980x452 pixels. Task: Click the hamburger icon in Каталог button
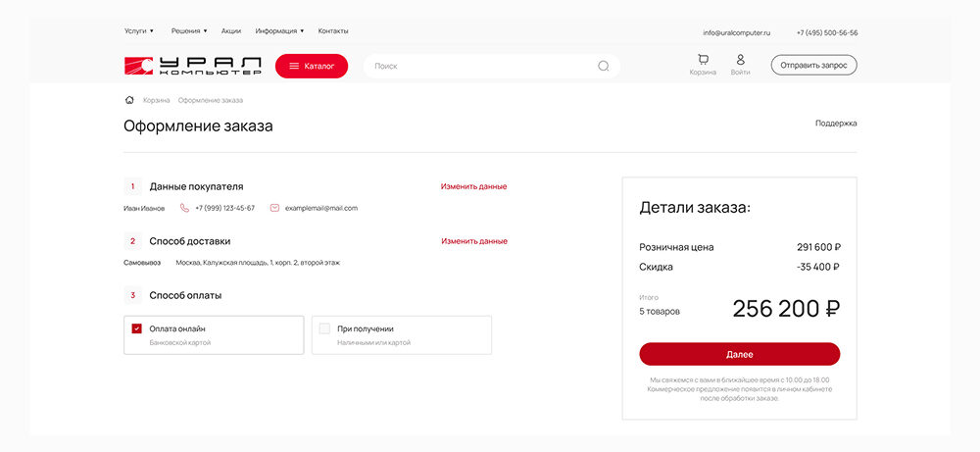294,66
